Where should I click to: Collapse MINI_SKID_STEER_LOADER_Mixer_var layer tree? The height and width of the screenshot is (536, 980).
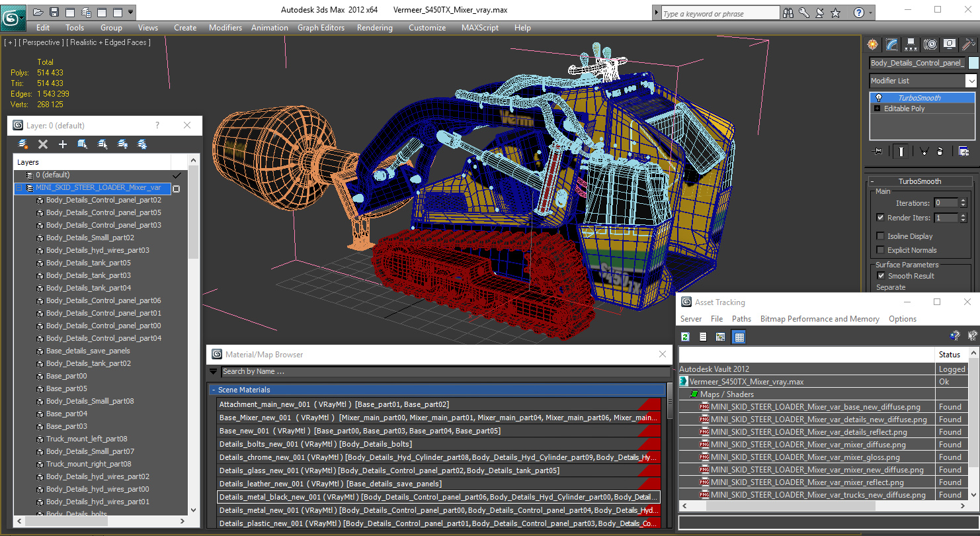point(19,188)
